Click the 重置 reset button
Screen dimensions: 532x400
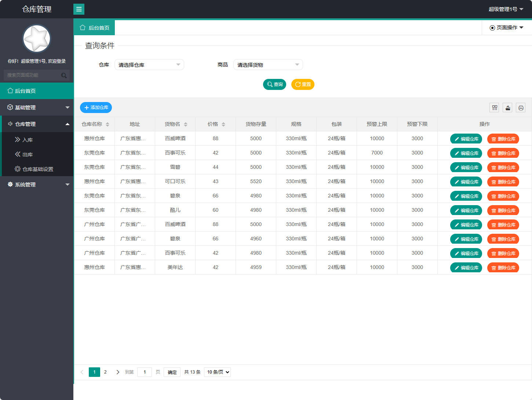(303, 84)
